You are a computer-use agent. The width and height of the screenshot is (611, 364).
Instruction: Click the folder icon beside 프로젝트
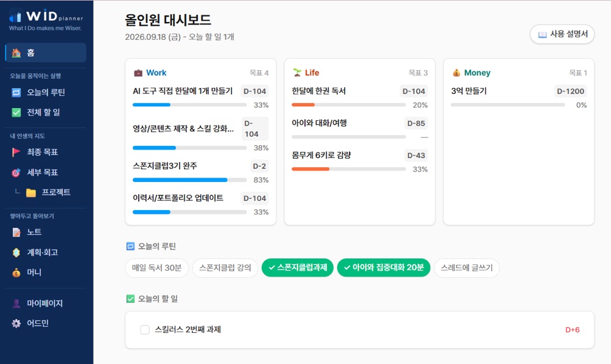(31, 193)
